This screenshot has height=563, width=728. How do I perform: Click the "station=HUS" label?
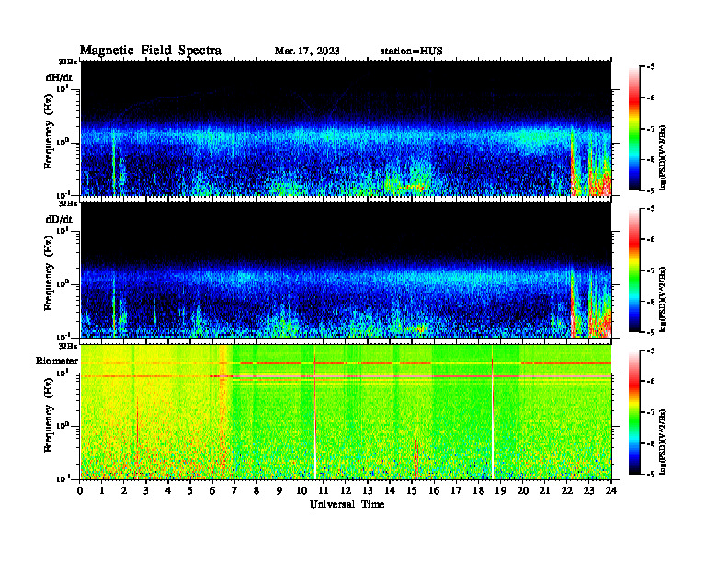(x=412, y=52)
